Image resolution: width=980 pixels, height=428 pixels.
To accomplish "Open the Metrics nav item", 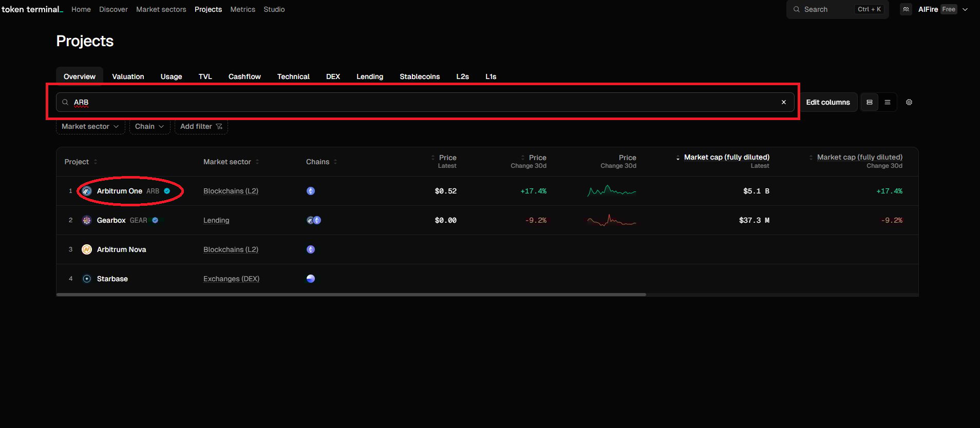I will click(x=243, y=9).
